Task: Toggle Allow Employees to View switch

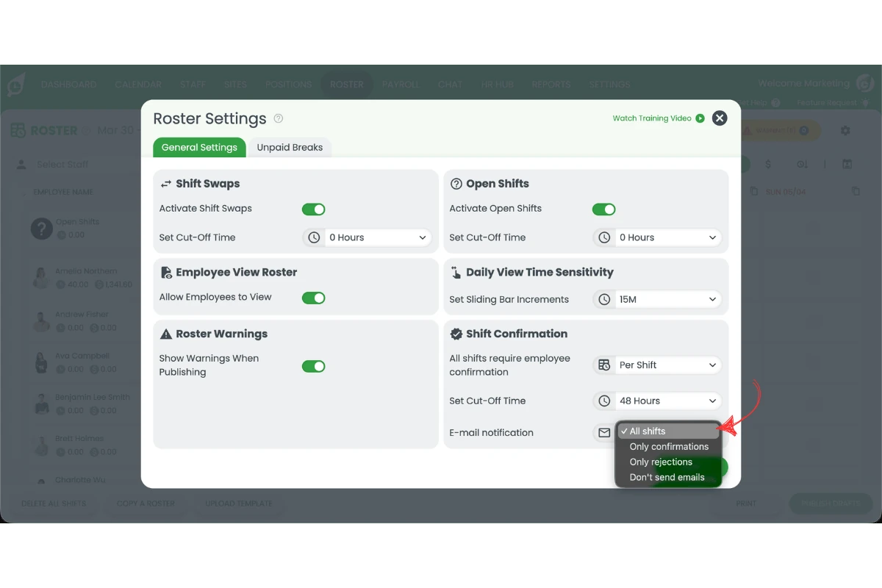Action: click(314, 298)
